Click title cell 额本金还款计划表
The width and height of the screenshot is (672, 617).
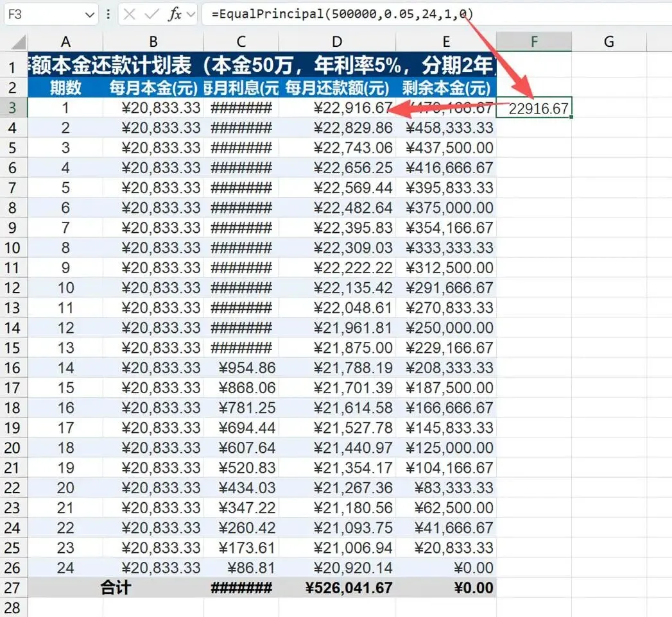coord(262,65)
